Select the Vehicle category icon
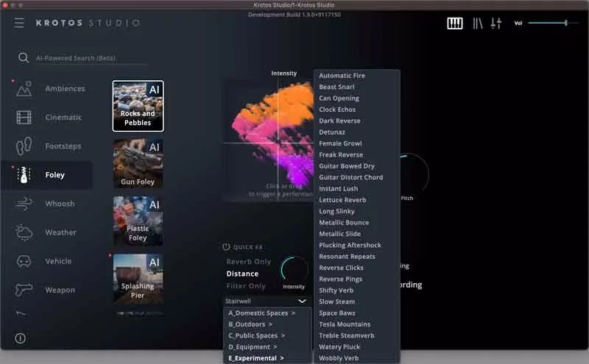 pyautogui.click(x=24, y=261)
